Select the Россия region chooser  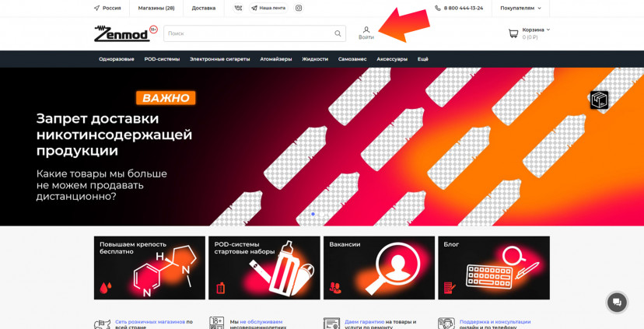point(107,8)
